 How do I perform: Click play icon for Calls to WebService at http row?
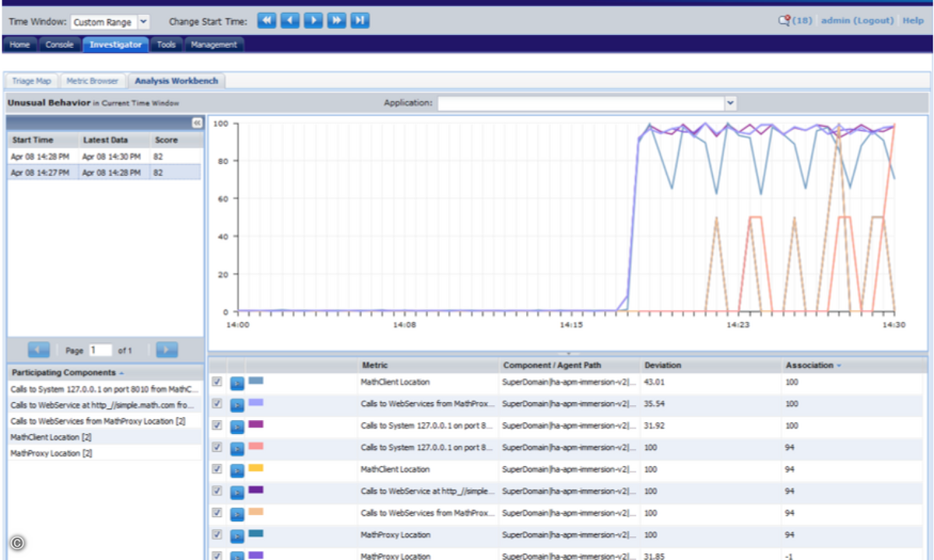click(237, 492)
